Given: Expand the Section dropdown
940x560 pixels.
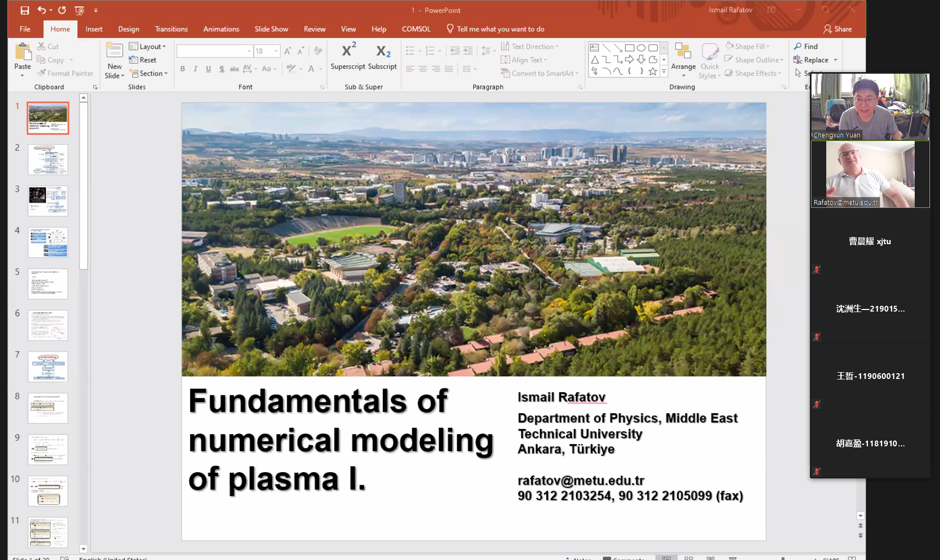Looking at the screenshot, I should click(149, 74).
